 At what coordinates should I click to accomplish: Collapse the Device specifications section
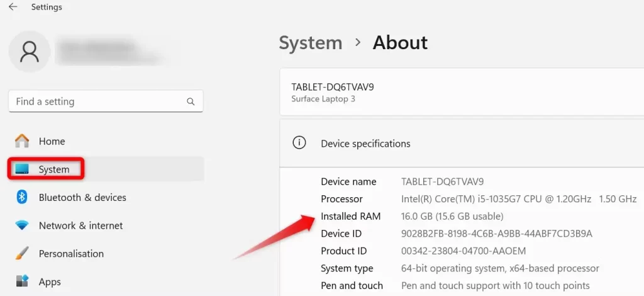coord(462,144)
